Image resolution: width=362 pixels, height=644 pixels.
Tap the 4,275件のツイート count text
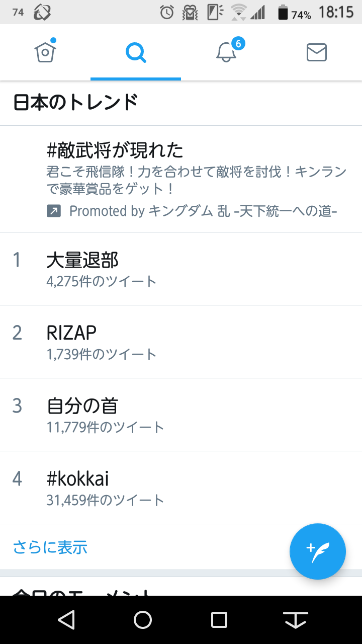[x=102, y=281]
